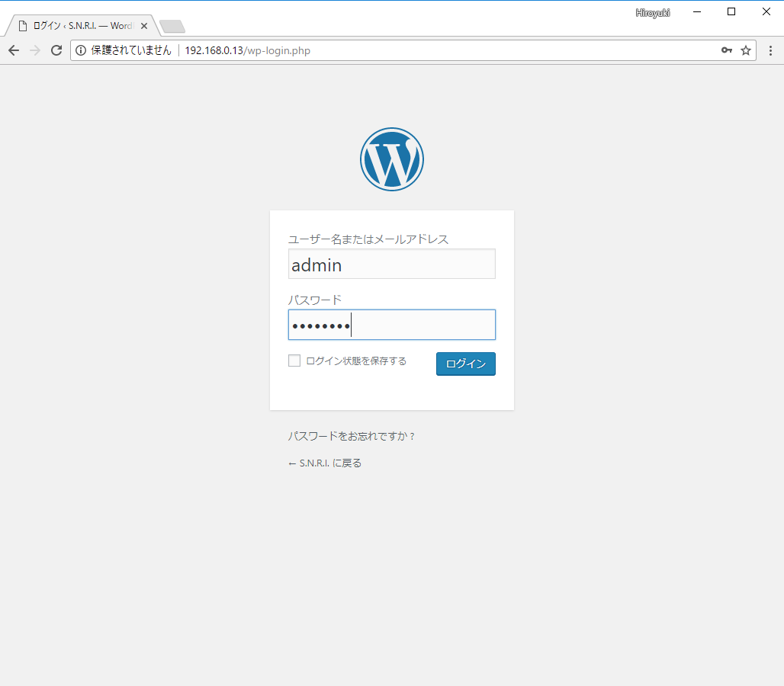The height and width of the screenshot is (686, 784).
Task: Open a new tab button
Action: [172, 27]
